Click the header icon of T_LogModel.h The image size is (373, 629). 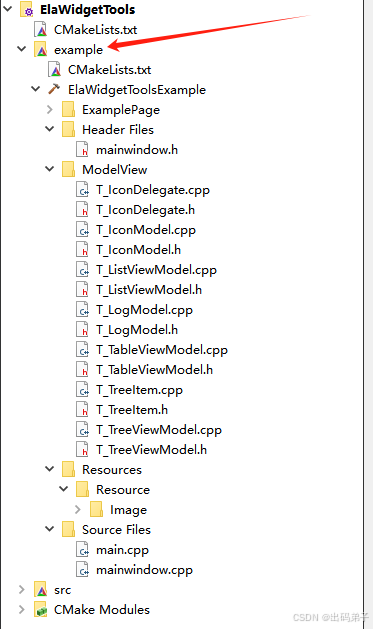pos(82,330)
